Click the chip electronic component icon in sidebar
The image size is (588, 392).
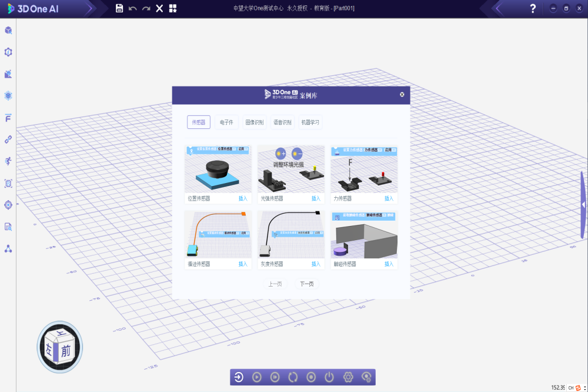click(8, 183)
